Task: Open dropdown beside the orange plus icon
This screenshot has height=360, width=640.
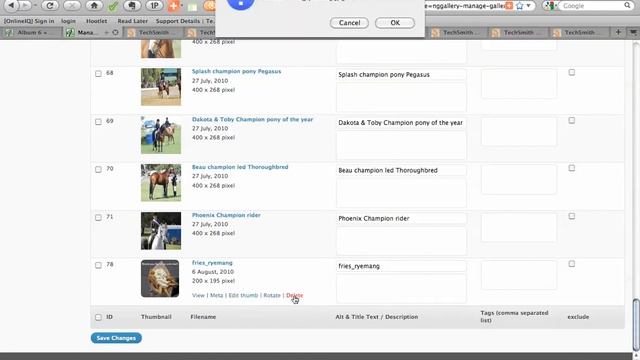Action: pyautogui.click(x=182, y=6)
